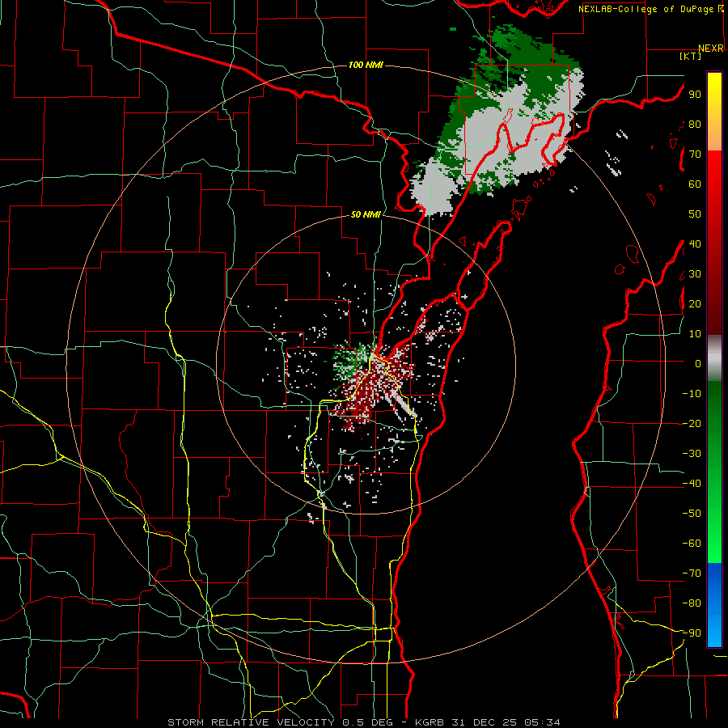Select the -60 value on velocity scale
This screenshot has width=728, height=728.
(x=692, y=544)
